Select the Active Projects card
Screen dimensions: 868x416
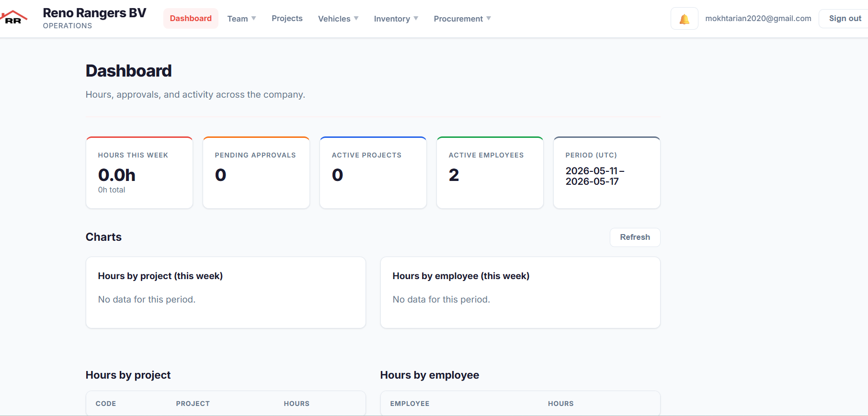point(373,173)
